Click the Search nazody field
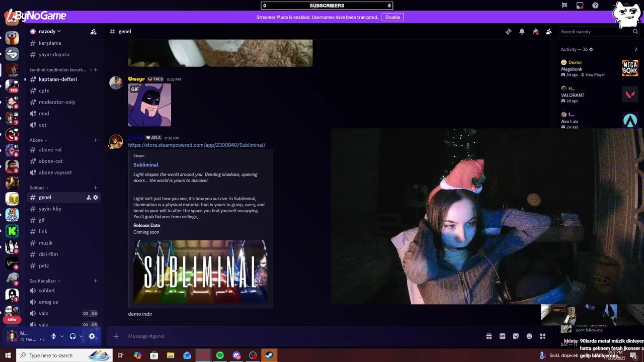Image resolution: width=644 pixels, height=362 pixels. click(599, 32)
